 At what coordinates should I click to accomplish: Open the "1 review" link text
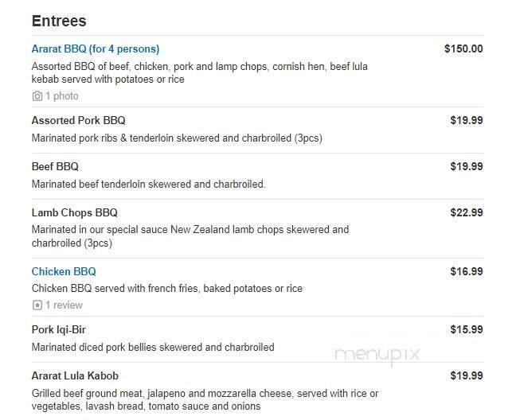[64, 305]
